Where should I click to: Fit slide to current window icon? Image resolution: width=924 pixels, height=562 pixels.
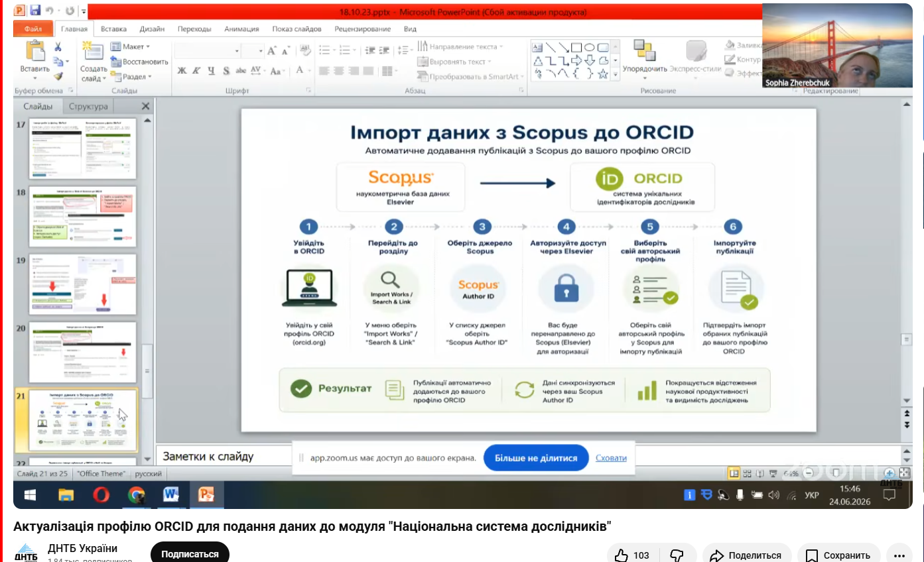(x=903, y=473)
